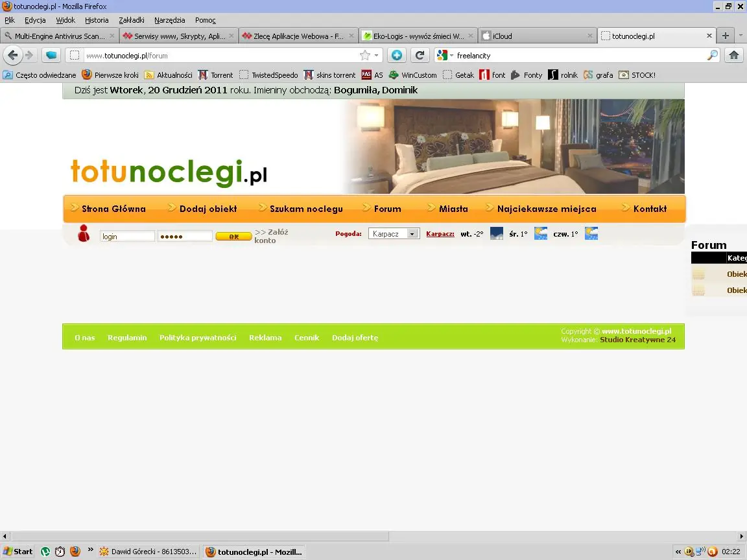Open the search engine selector arrow
The height and width of the screenshot is (560, 747).
(x=451, y=55)
